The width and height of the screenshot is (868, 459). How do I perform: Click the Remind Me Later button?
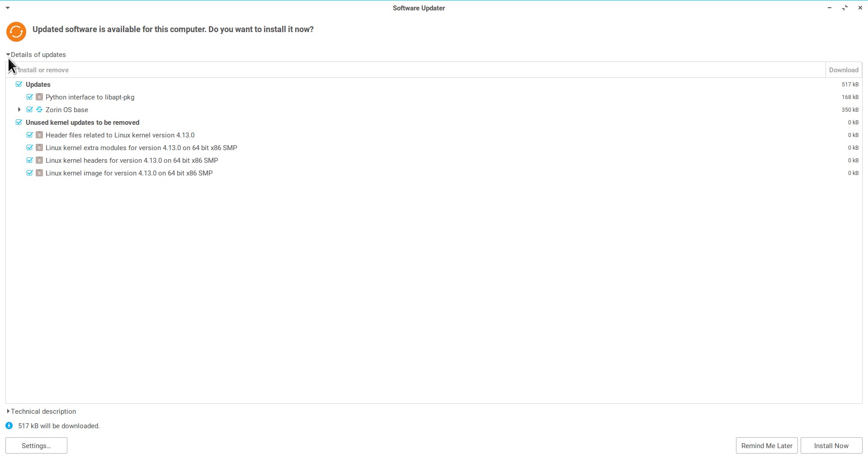[766, 446]
